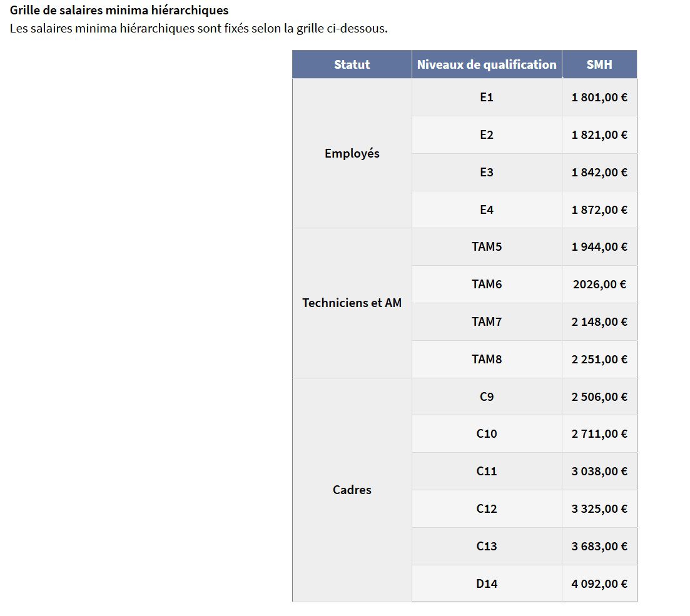Click the TAM8 qualification cell
The height and width of the screenshot is (616, 690).
[x=487, y=359]
